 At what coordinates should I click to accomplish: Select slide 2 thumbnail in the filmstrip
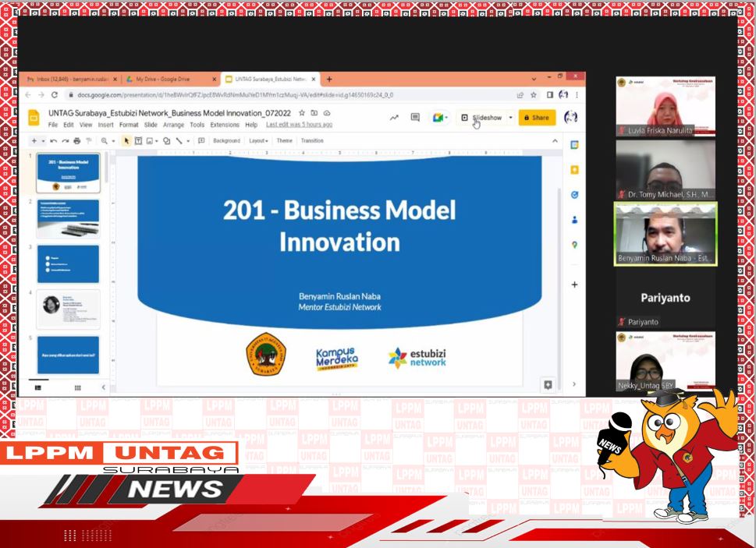[69, 218]
